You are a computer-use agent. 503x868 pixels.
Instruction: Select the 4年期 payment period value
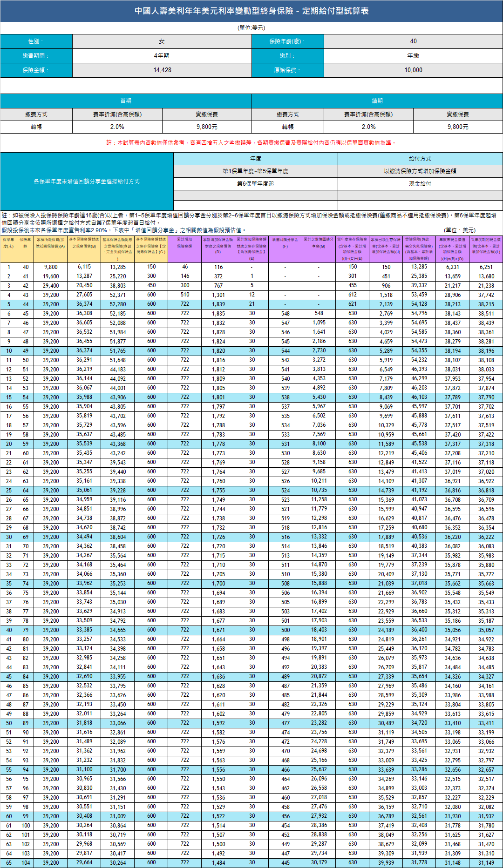(162, 56)
